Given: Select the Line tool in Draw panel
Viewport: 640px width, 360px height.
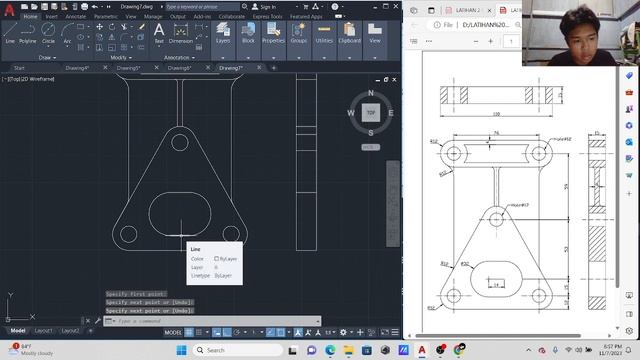Looking at the screenshot, I should 10,33.
